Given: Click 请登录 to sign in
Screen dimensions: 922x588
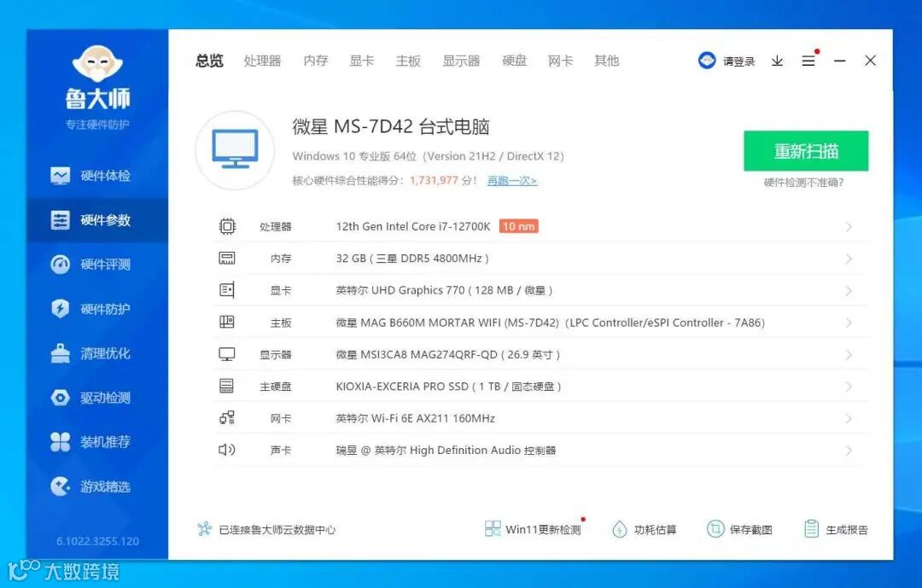Looking at the screenshot, I should coord(739,61).
